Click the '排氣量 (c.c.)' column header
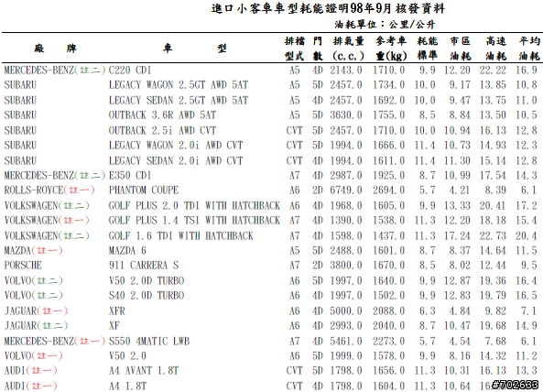Viewport: 543px width, 392px height. [x=348, y=49]
